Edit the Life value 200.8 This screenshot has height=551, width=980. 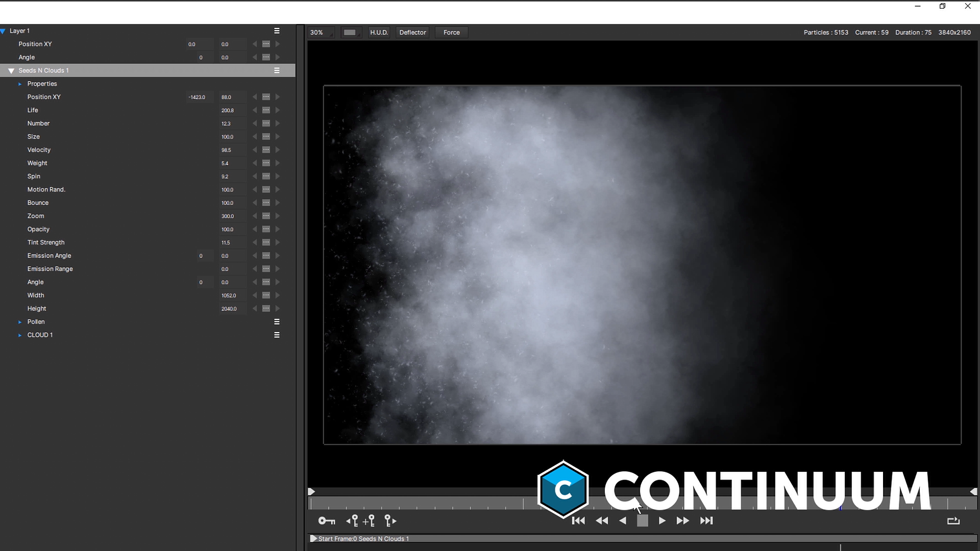click(x=233, y=110)
